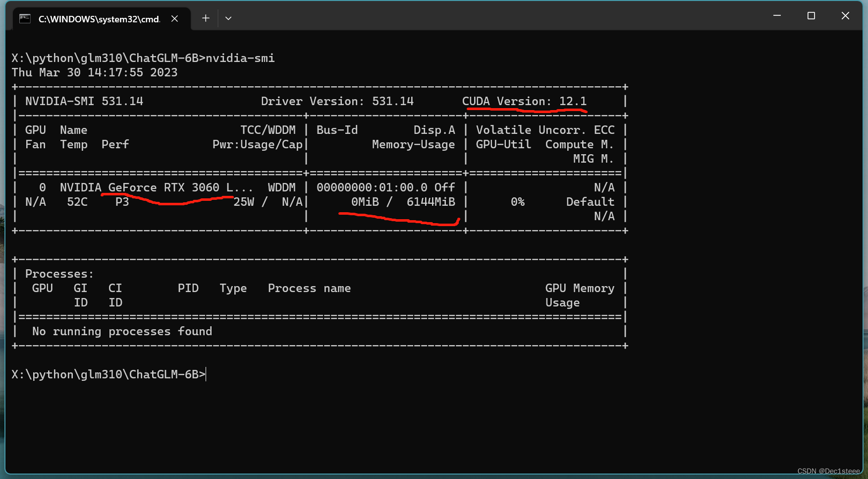
Task: Click 'Driver Version: 531.14' text
Action: [x=337, y=101]
